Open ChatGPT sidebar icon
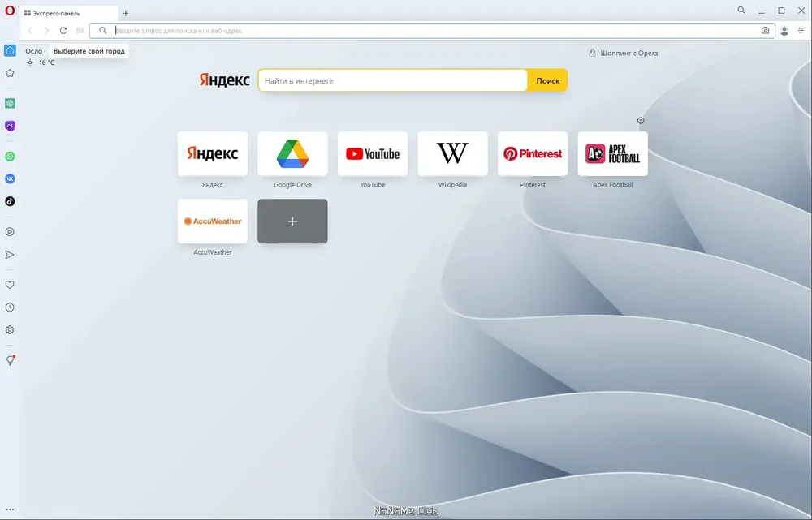Viewport: 812px width, 520px height. pyautogui.click(x=10, y=104)
